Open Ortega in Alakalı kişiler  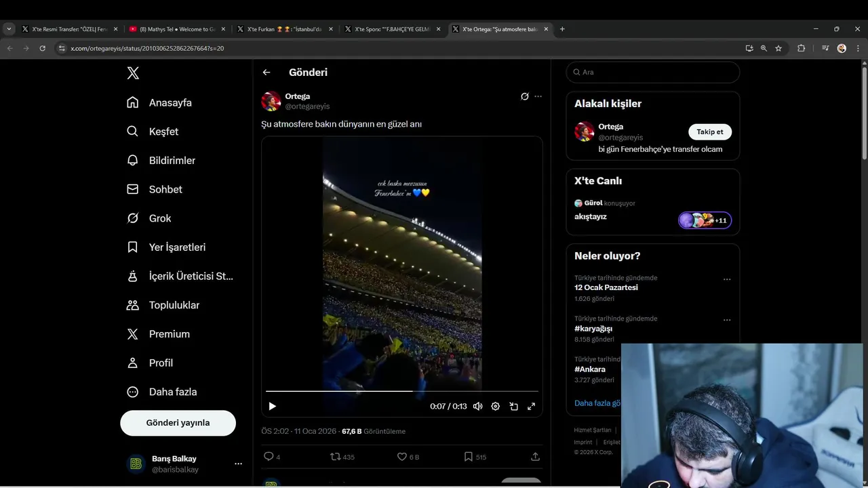tap(610, 127)
